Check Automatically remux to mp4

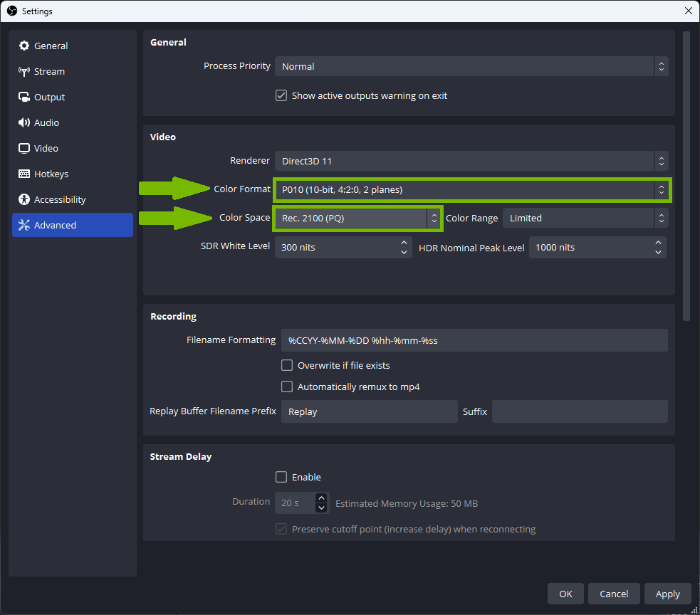[287, 387]
